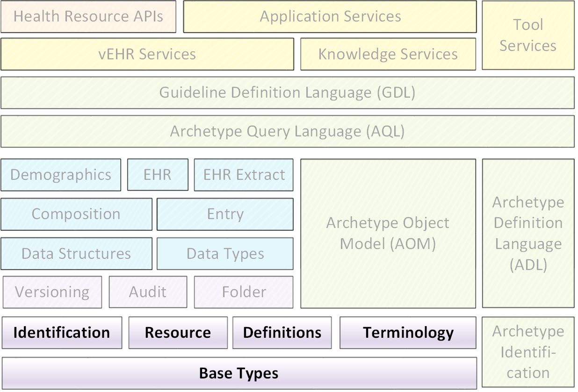Select the Base Types bar
This screenshot has height=392, width=578.
[239, 373]
